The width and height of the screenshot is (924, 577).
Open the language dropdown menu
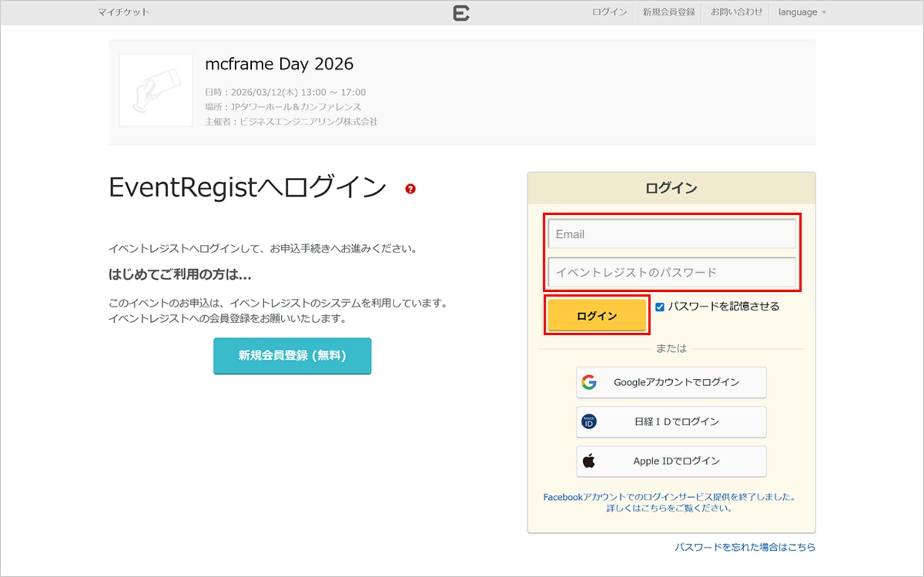click(797, 12)
